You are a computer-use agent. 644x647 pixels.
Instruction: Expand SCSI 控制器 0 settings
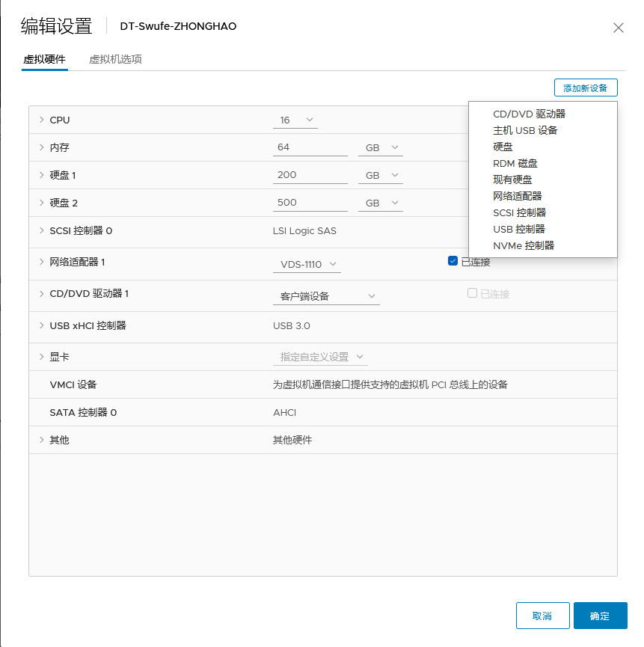42,232
